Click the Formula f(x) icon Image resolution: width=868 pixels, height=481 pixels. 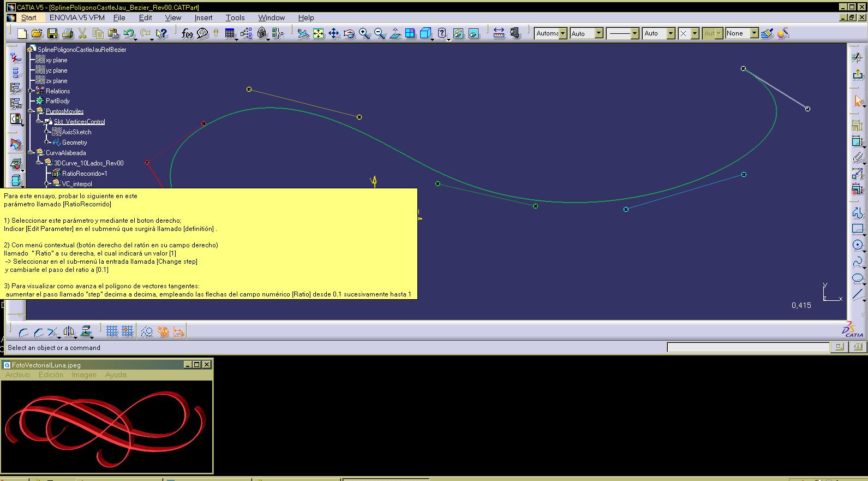187,34
